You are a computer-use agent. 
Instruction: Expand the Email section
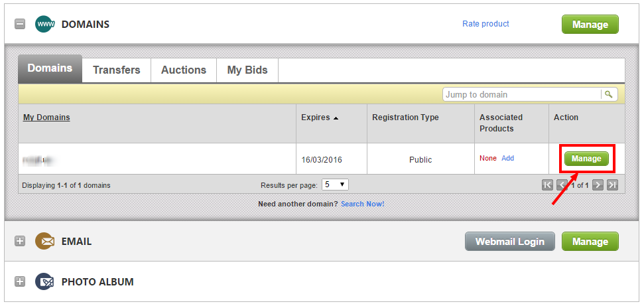[20, 242]
